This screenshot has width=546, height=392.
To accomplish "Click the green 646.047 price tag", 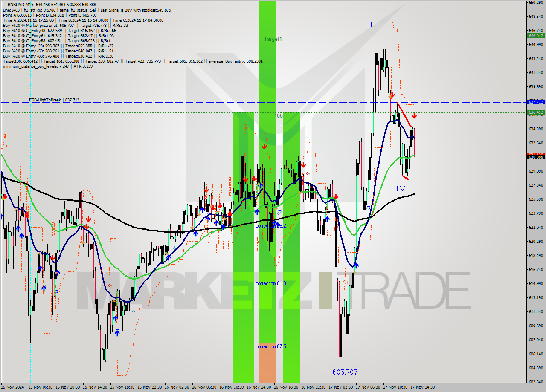I will pyautogui.click(x=536, y=36).
